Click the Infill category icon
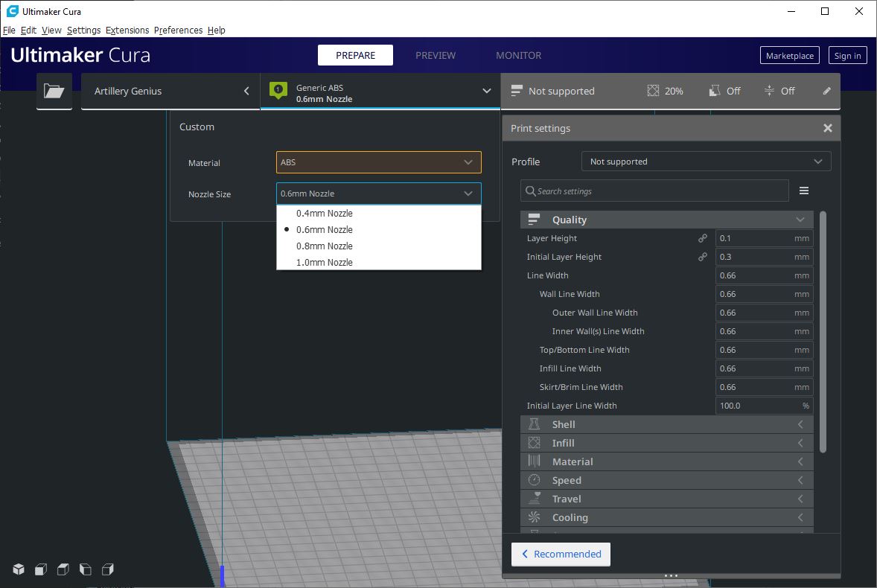This screenshot has width=877, height=588. click(x=534, y=443)
